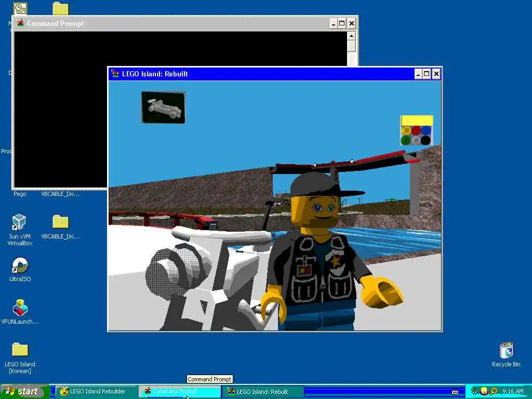Maximize the Command Prompt window
The height and width of the screenshot is (399, 532).
click(342, 23)
